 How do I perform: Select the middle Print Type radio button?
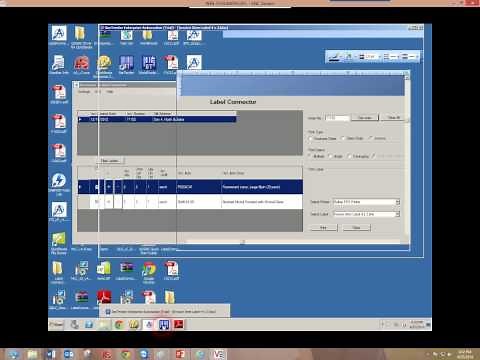coord(343,138)
